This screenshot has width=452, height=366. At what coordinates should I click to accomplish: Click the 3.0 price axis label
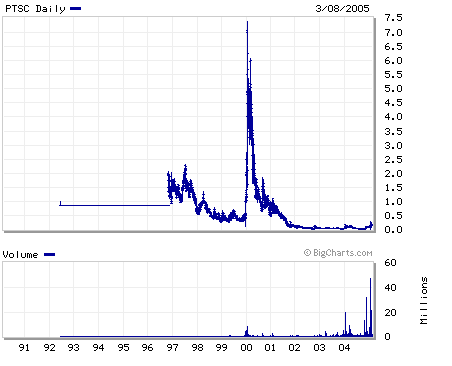(393, 146)
